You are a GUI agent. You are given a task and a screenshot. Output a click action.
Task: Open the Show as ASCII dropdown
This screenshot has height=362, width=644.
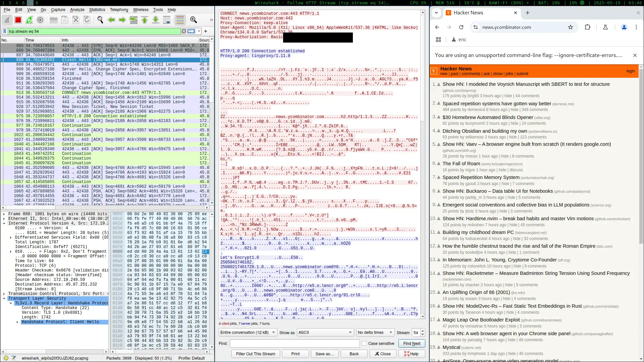click(x=325, y=333)
